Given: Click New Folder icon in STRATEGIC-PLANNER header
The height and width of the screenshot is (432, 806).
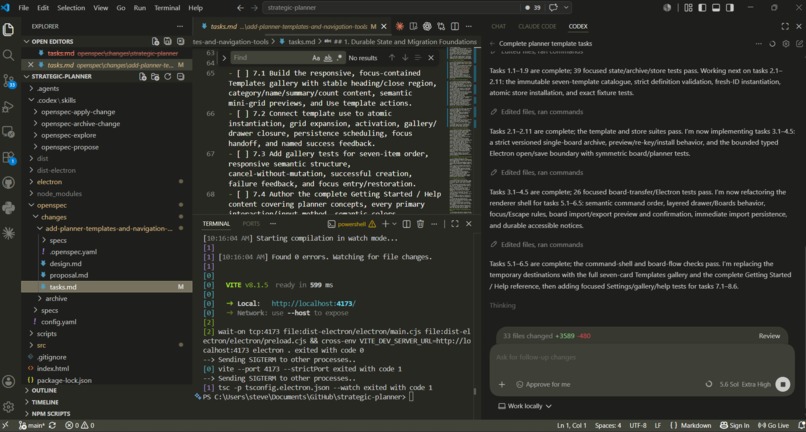Looking at the screenshot, I should (x=155, y=77).
